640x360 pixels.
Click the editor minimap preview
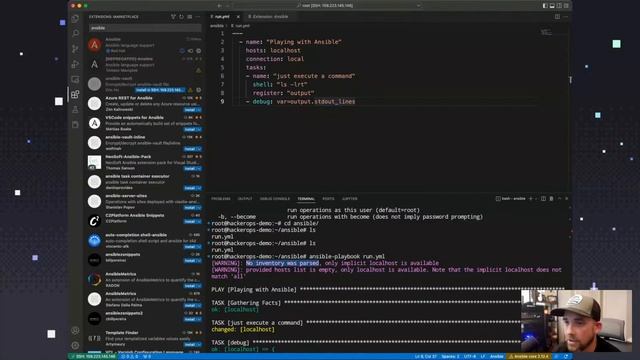(x=546, y=32)
